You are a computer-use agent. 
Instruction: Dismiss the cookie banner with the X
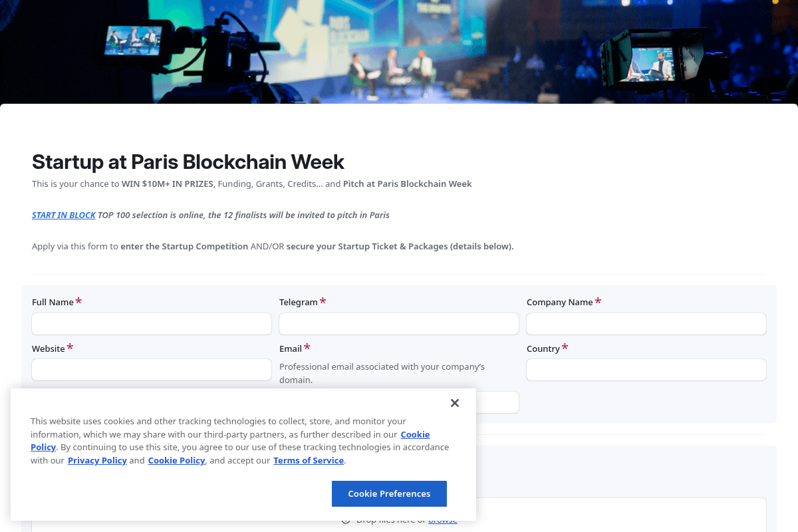pyautogui.click(x=455, y=403)
